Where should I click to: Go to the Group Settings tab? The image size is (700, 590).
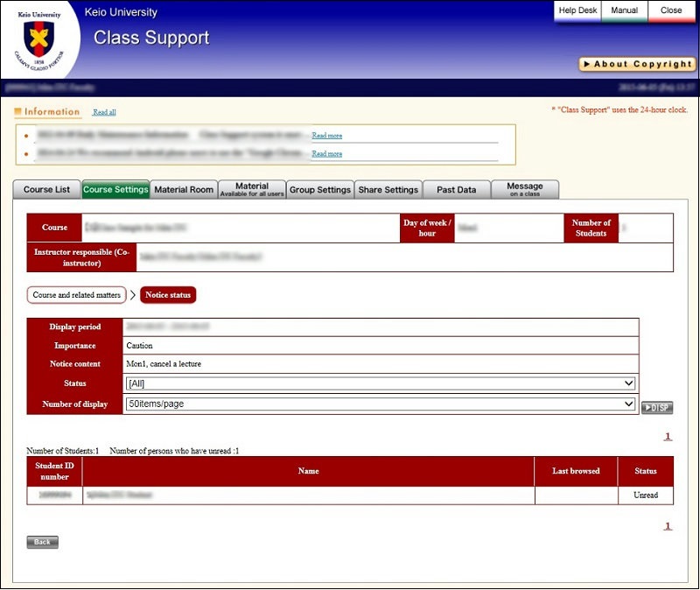click(x=320, y=190)
